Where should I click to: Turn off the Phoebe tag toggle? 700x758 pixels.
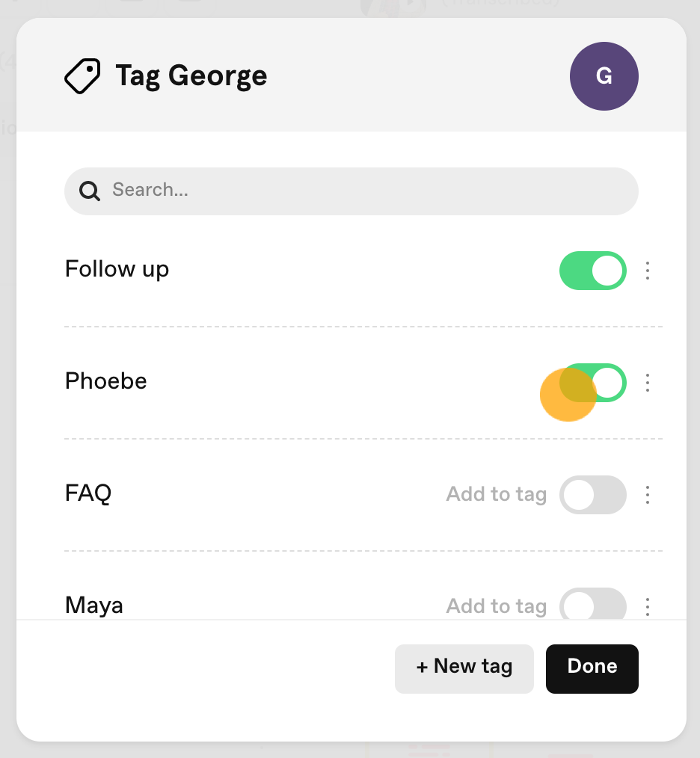click(x=592, y=383)
